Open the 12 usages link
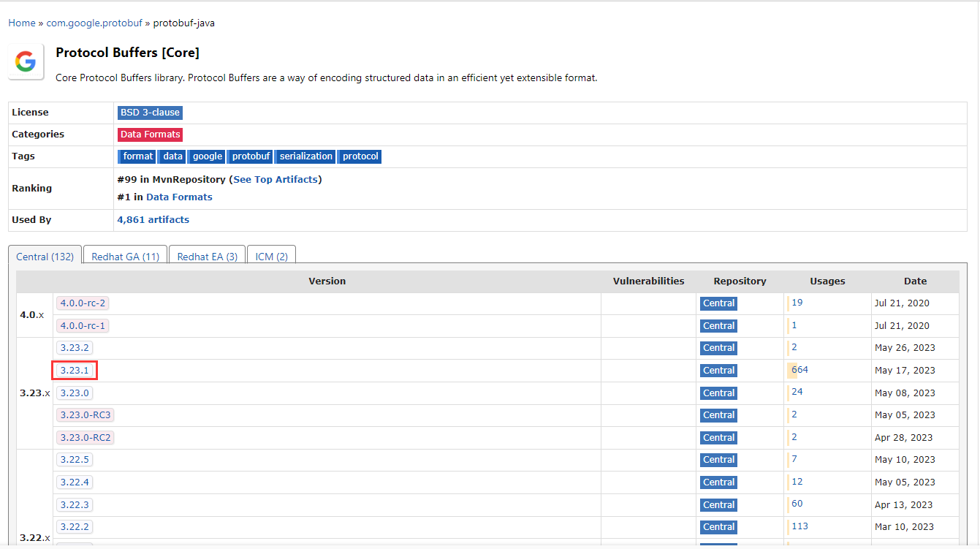 click(797, 482)
